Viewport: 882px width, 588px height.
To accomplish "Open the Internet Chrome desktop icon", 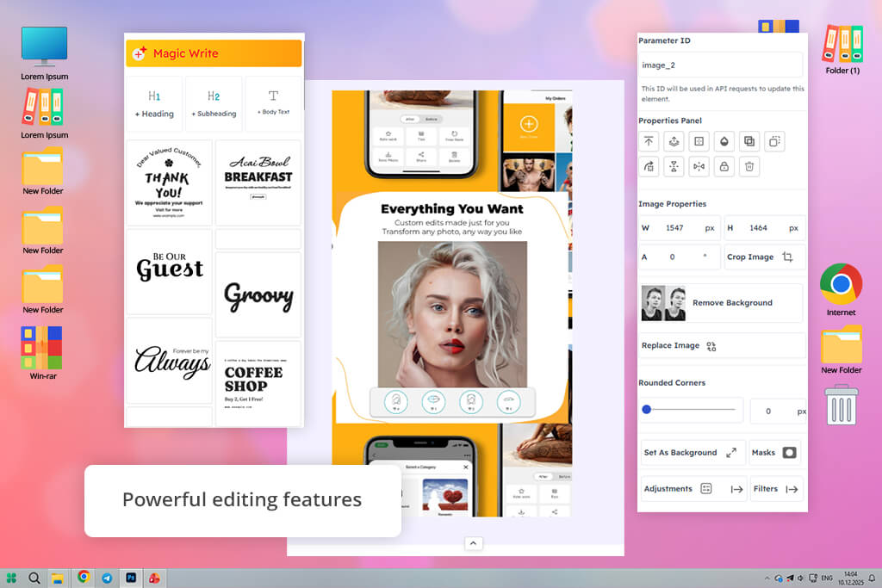I will pyautogui.click(x=841, y=290).
